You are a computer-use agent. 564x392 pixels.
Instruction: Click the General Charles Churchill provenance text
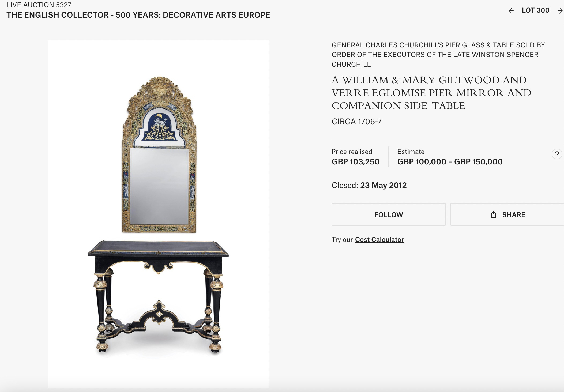(x=438, y=55)
